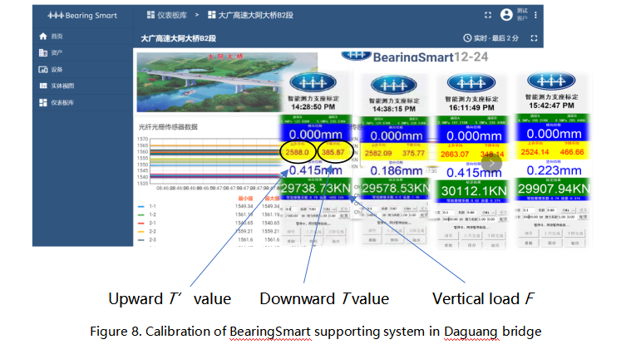Click the 29738.73KN vertical load reading

tap(316, 188)
